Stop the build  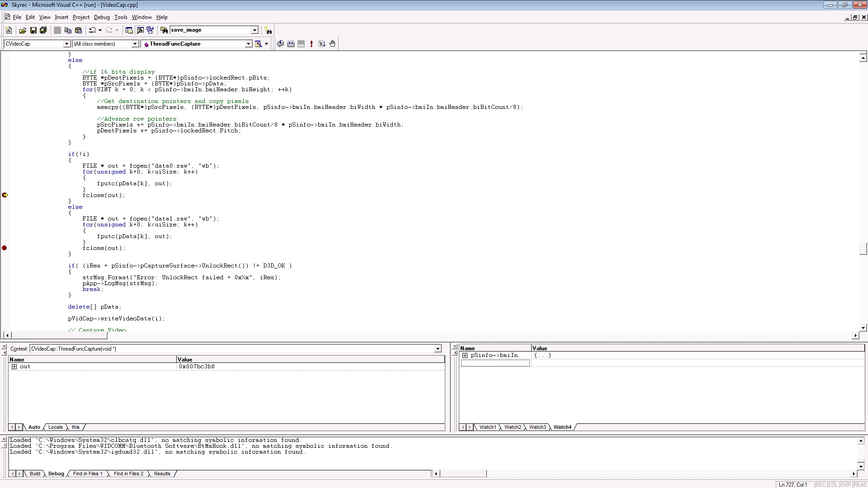[x=301, y=44]
